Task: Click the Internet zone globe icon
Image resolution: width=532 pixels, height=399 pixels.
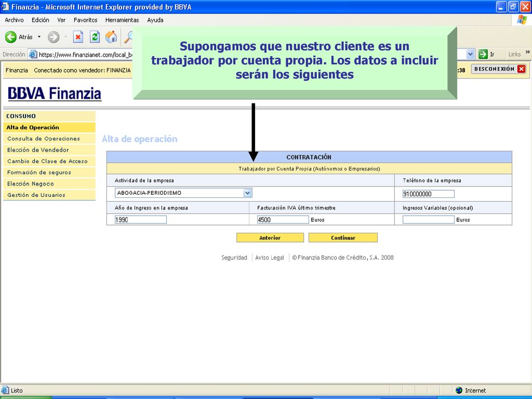Action: [x=459, y=390]
